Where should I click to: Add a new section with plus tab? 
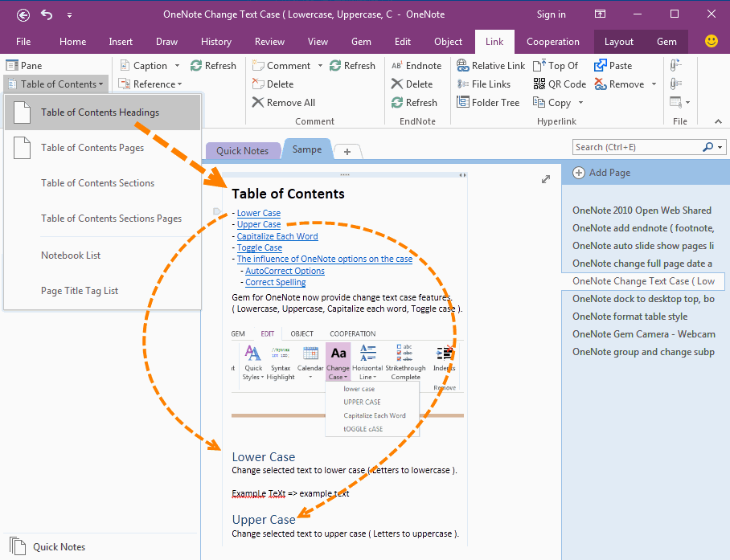click(347, 152)
